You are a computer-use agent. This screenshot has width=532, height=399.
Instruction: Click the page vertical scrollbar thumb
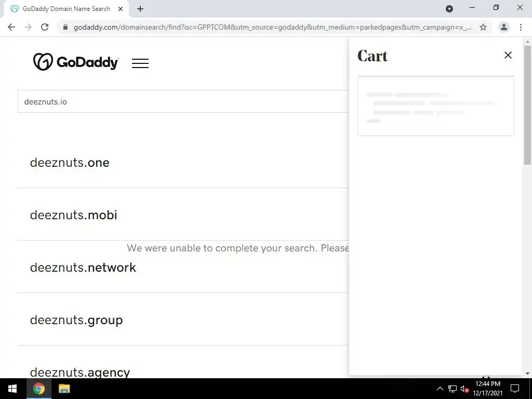tap(527, 105)
